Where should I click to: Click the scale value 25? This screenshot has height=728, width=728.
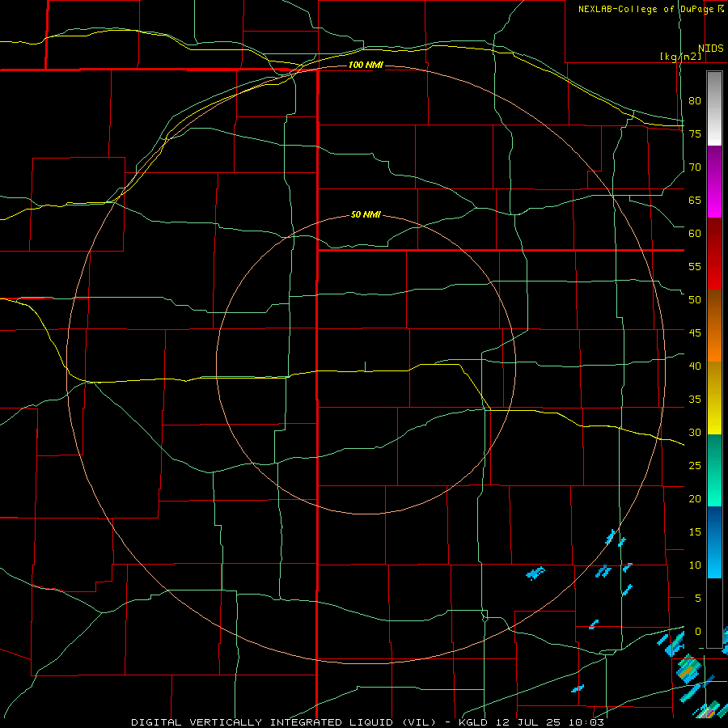(x=695, y=466)
